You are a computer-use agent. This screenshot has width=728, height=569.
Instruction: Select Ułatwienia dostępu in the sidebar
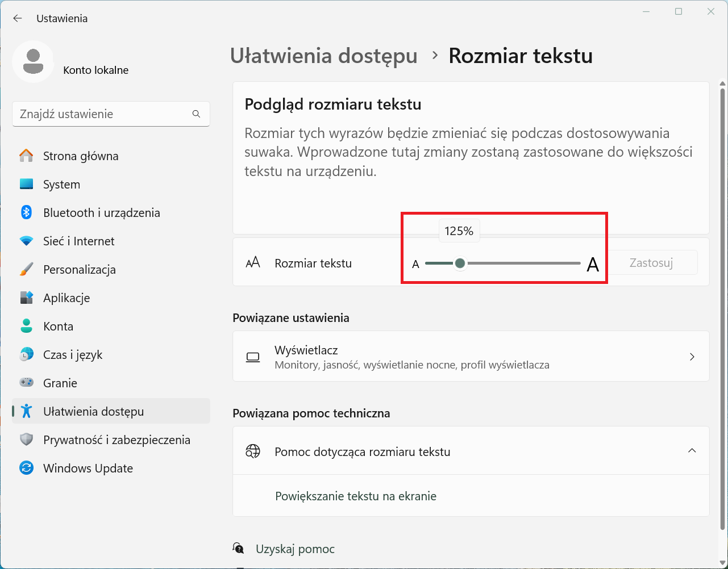111,411
